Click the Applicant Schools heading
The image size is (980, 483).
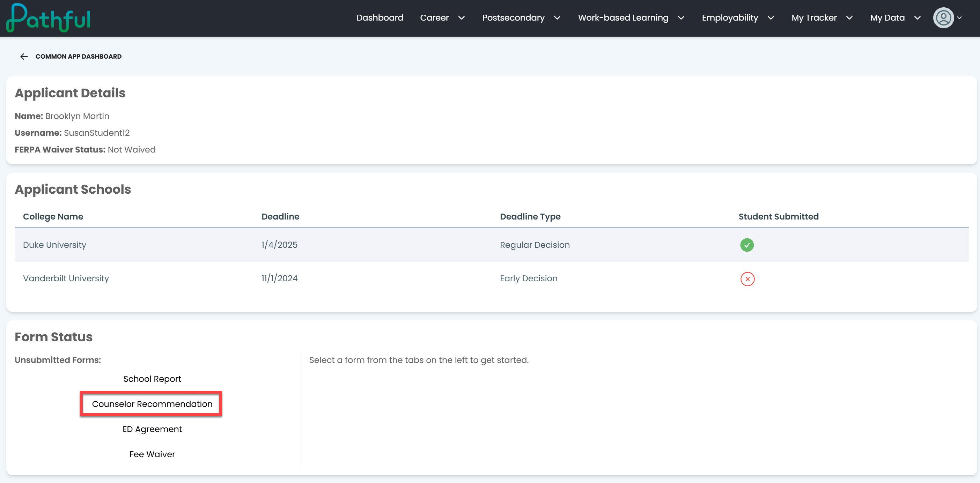[x=73, y=189]
